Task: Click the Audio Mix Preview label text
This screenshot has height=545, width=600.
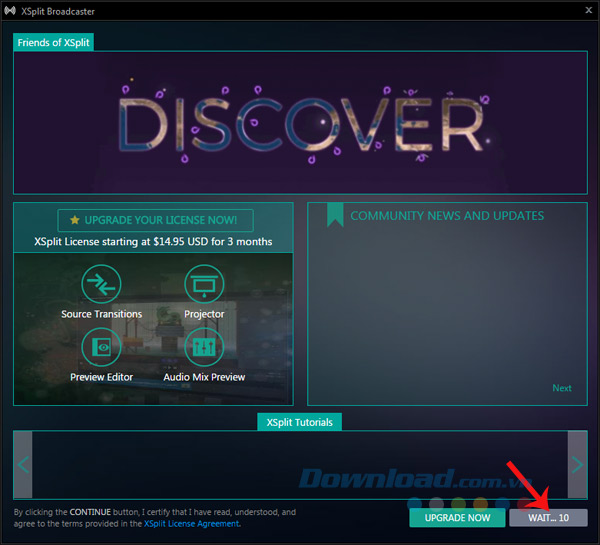Action: point(204,377)
